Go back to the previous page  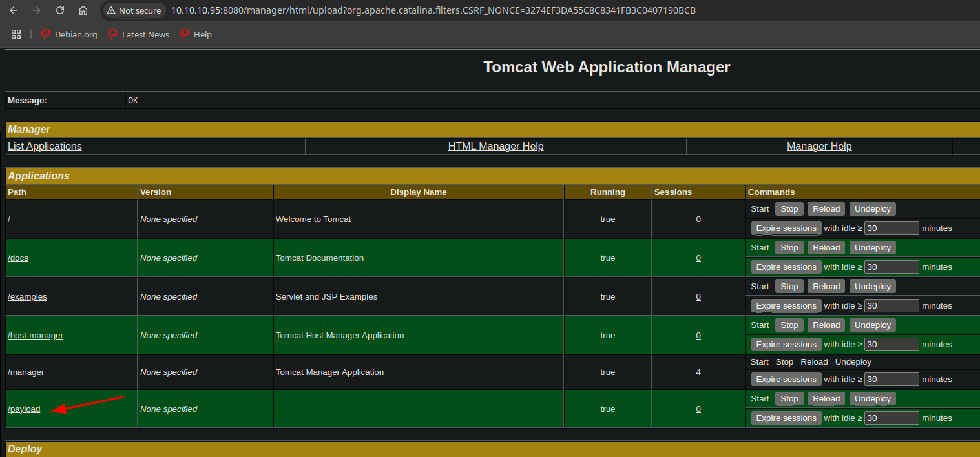[x=14, y=10]
